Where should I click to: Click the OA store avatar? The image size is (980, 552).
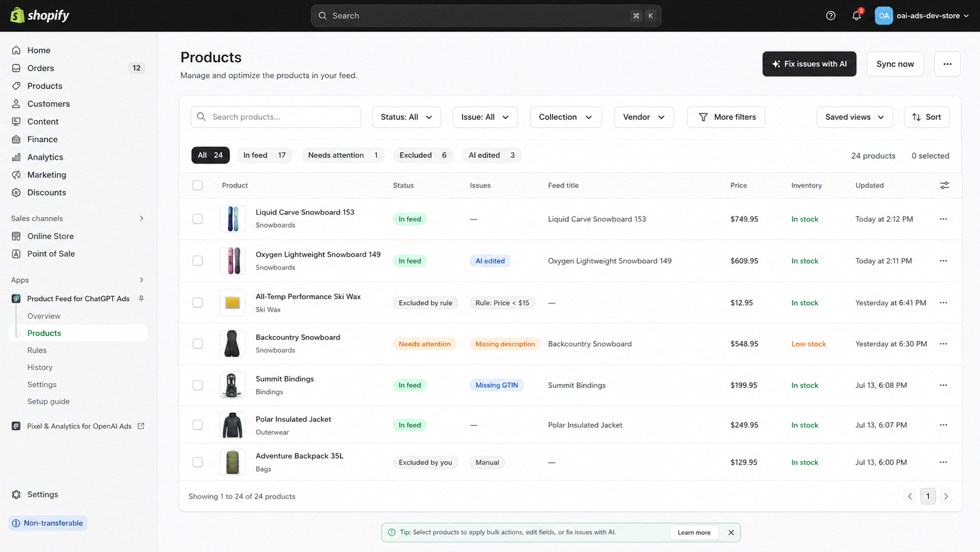[x=883, y=16]
